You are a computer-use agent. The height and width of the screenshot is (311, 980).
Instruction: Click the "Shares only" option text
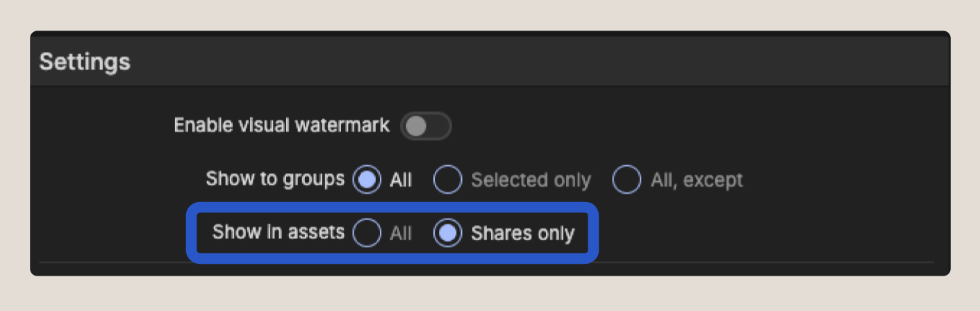click(x=522, y=234)
